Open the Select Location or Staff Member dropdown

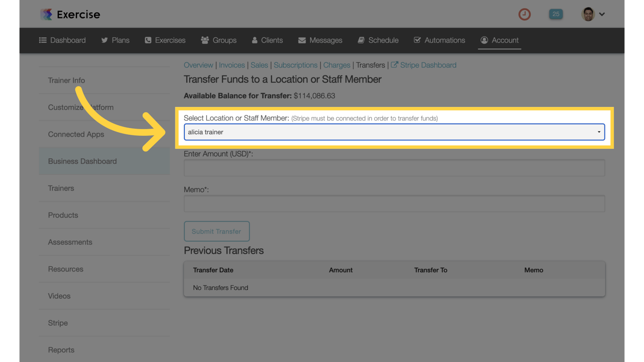coord(394,132)
